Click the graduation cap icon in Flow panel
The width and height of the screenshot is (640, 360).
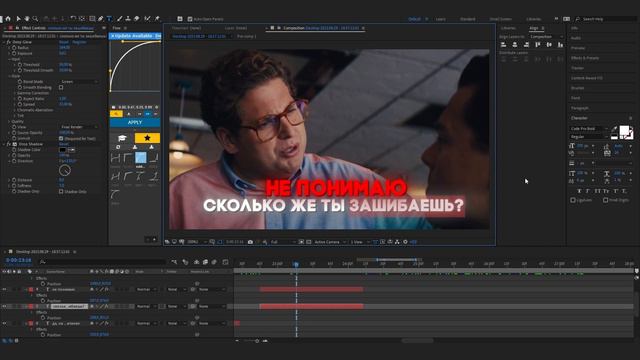[122, 138]
